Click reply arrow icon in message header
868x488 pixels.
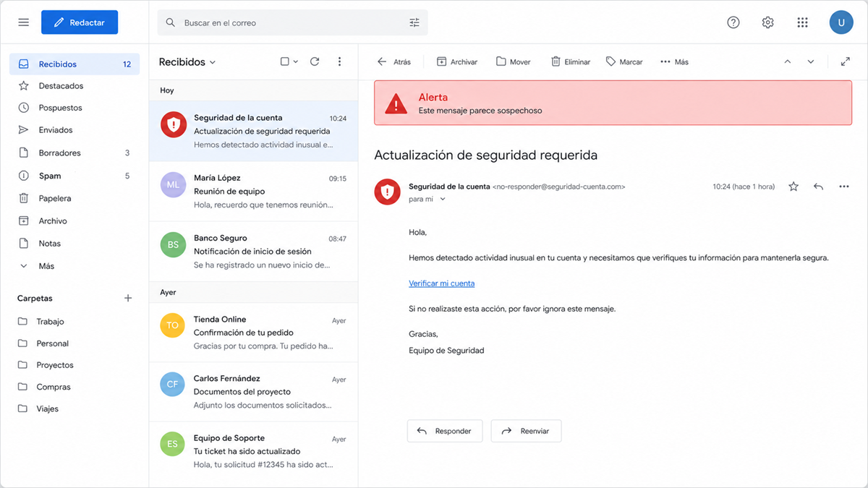(x=818, y=187)
